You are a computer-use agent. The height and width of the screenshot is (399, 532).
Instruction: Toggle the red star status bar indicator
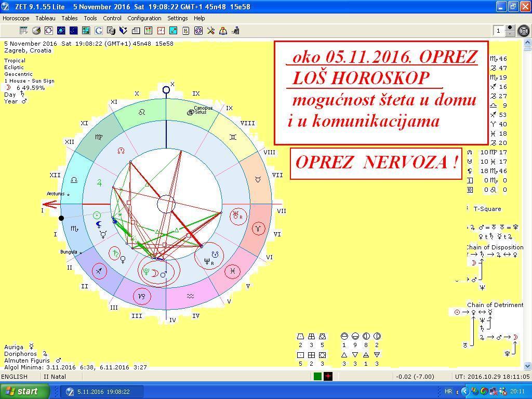[x=328, y=377]
